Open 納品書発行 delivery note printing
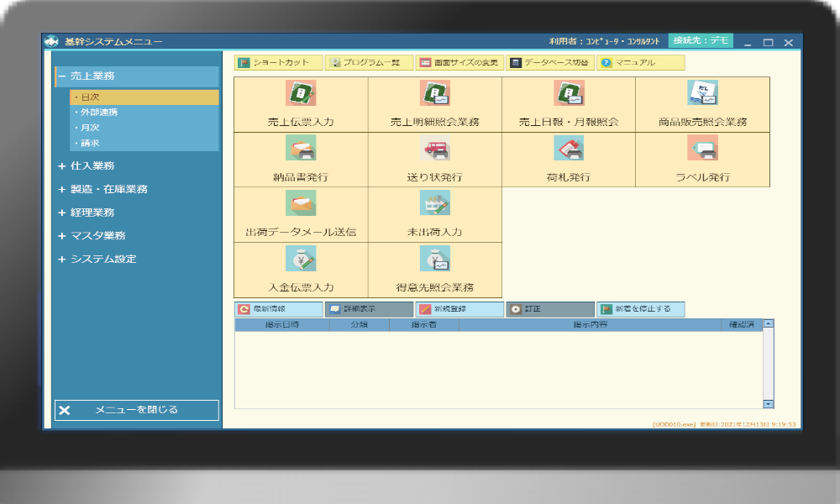 tap(301, 148)
